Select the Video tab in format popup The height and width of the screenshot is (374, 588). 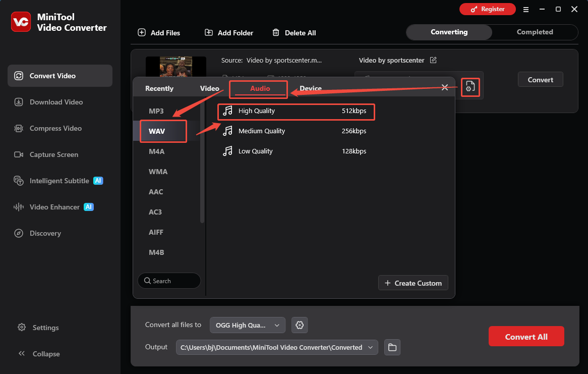tap(210, 89)
